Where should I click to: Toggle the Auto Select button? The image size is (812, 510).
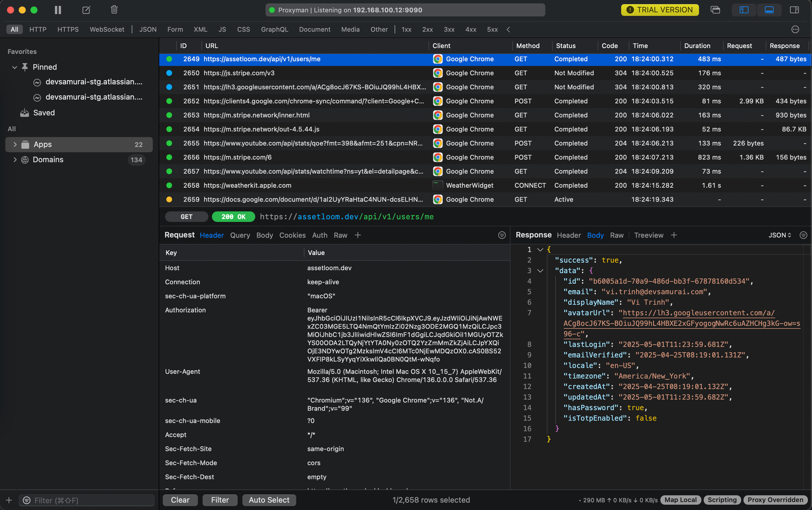pos(269,500)
